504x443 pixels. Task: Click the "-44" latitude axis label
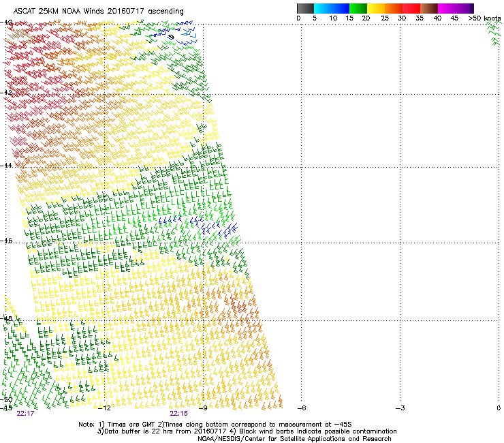[x=6, y=166]
